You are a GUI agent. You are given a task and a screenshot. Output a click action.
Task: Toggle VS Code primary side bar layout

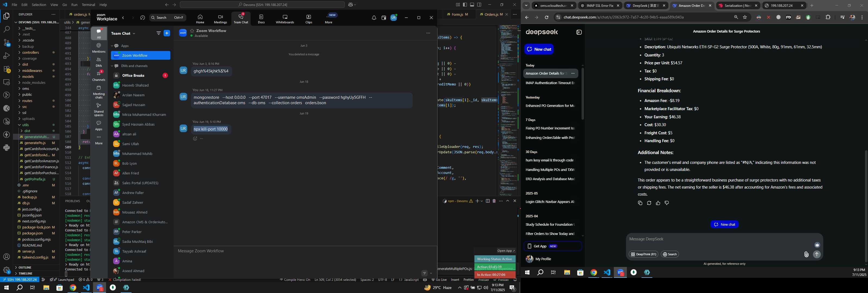[x=465, y=5]
